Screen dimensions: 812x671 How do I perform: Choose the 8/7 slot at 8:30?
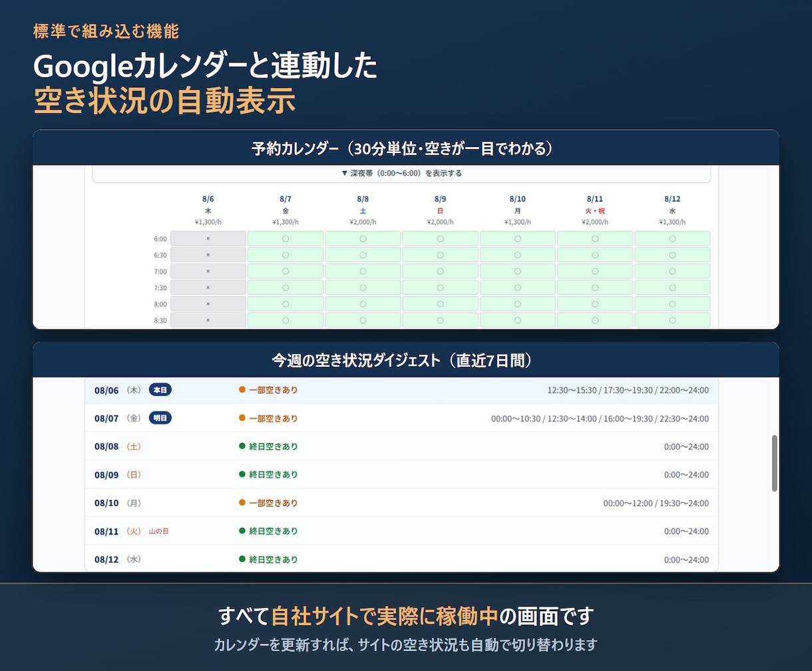tap(286, 320)
